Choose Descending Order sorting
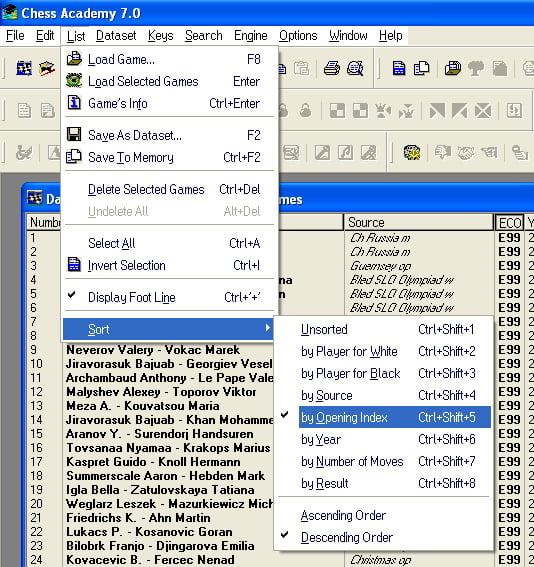This screenshot has width=534, height=567. [x=384, y=537]
